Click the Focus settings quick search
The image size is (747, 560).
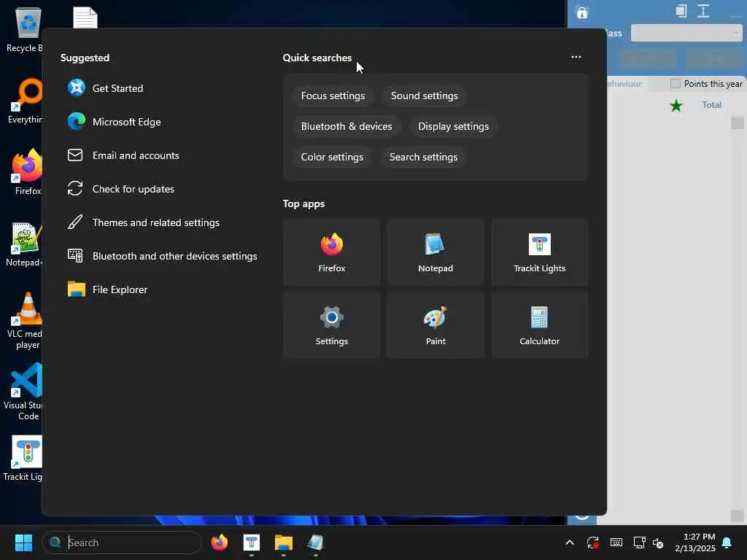(333, 96)
